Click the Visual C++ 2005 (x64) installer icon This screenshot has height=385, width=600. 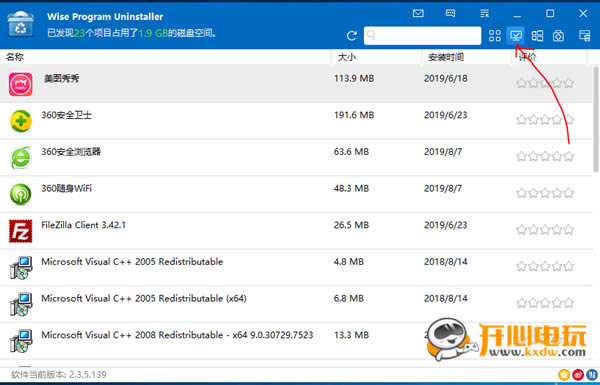click(21, 304)
